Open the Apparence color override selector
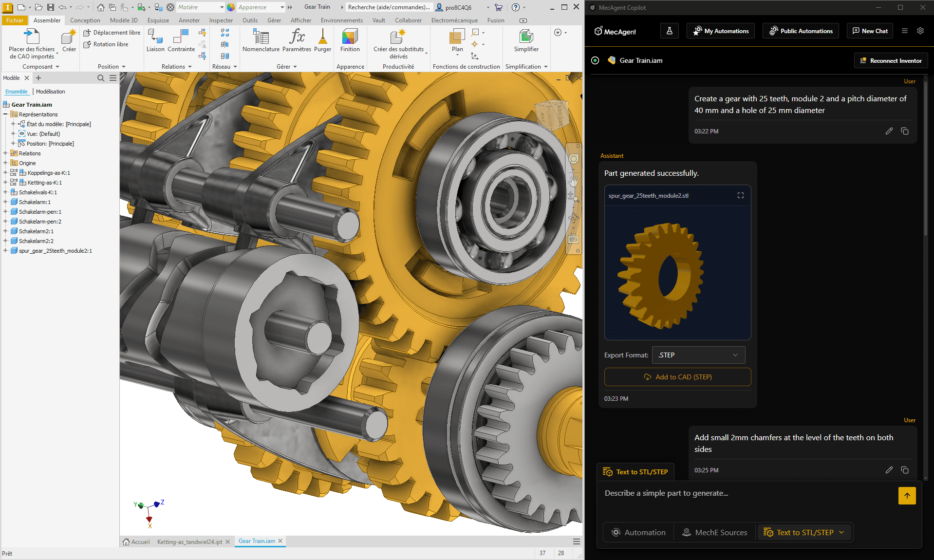934x560 pixels. (261, 7)
